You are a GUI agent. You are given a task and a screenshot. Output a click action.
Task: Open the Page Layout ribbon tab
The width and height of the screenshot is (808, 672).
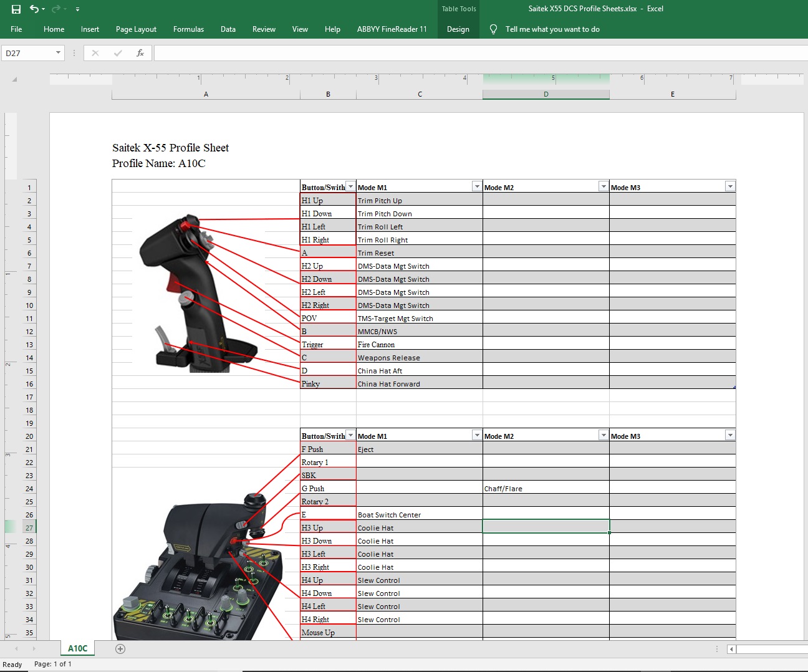tap(136, 29)
